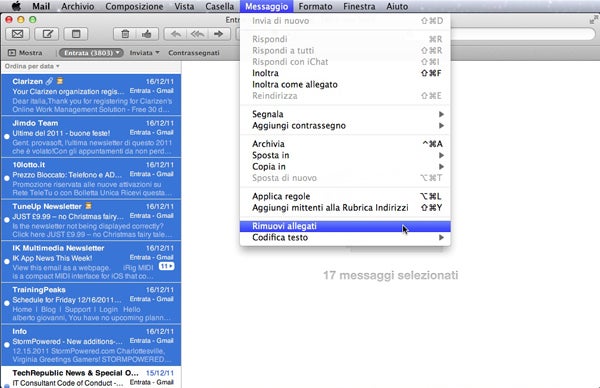Select IK Multimedia Newsletter message

pos(91,262)
